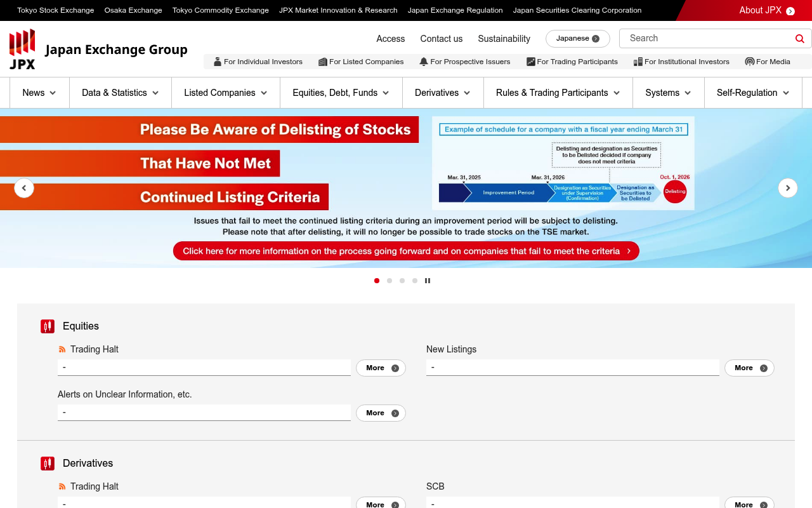Select the third carousel dot
This screenshot has width=812, height=508.
[402, 281]
